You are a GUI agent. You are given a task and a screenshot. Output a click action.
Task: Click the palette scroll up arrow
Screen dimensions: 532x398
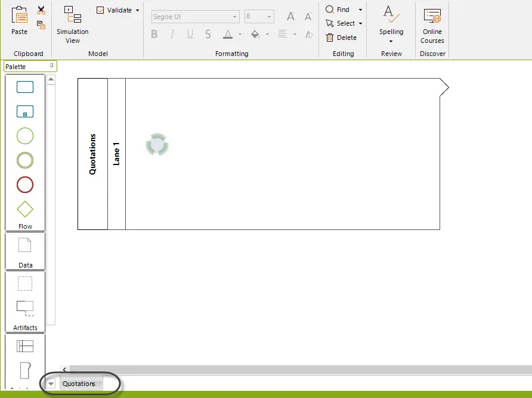51,79
